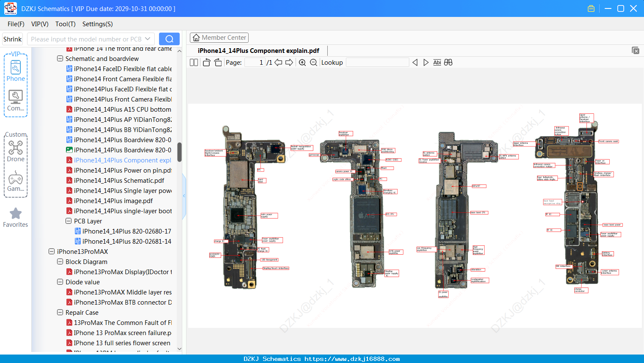Click the search magnifier button
Viewport: 644px width, 363px height.
(x=169, y=39)
